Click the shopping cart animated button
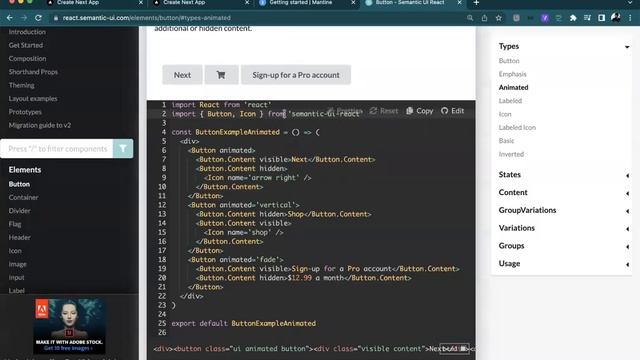Viewport: 640px width, 360px height. pyautogui.click(x=221, y=75)
